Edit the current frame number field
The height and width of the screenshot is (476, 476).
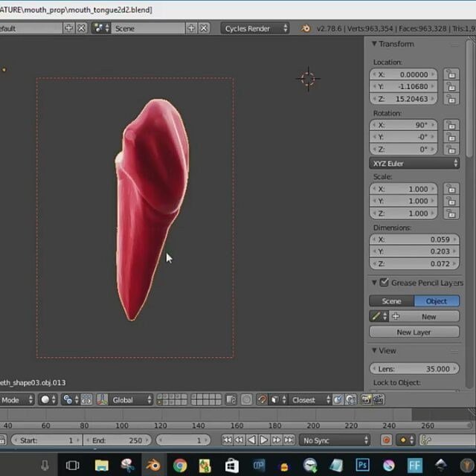tap(183, 440)
